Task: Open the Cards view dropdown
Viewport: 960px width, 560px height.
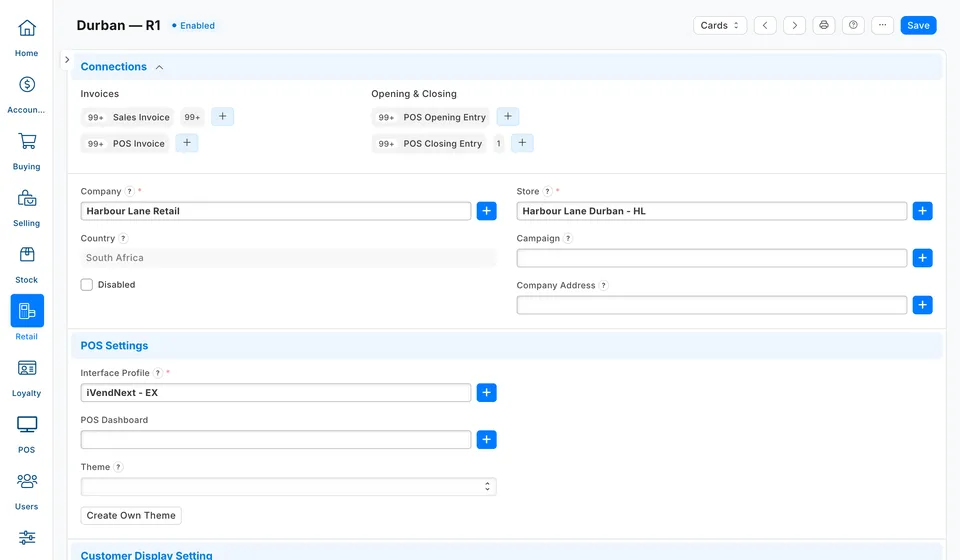Action: (x=720, y=25)
